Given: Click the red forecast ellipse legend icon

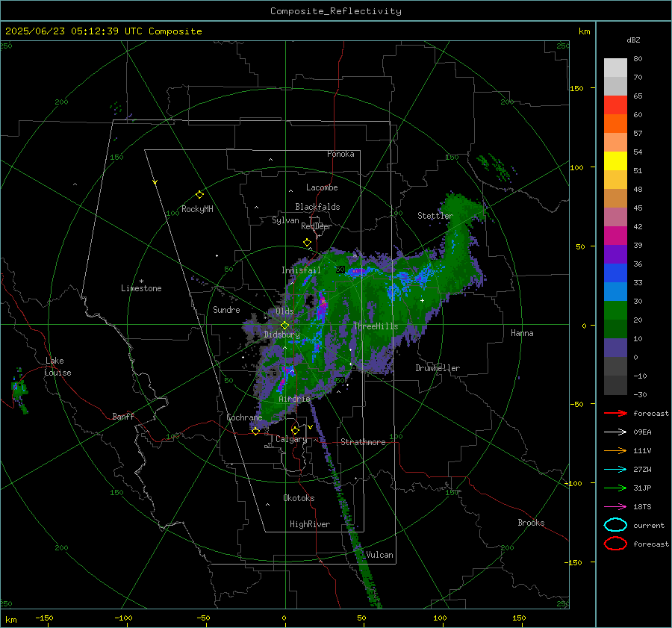Looking at the screenshot, I should point(615,544).
